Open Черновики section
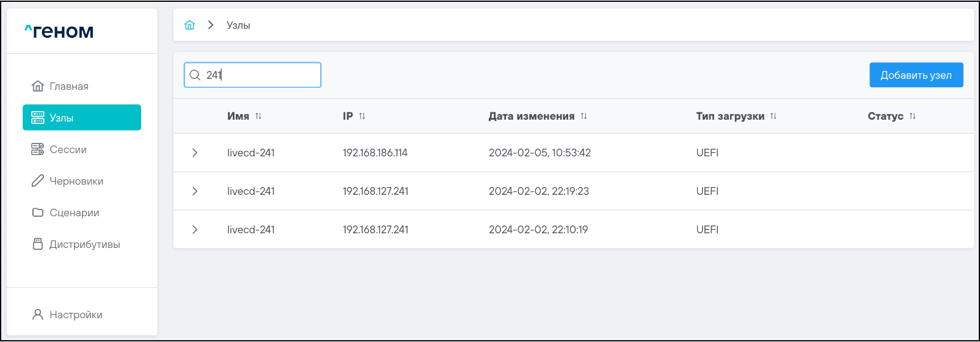Viewport: 980px width, 342px height. [76, 181]
